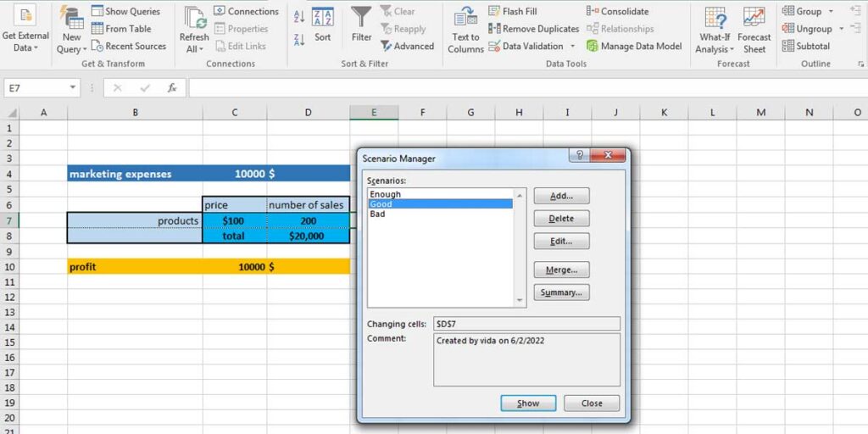Select the Bad scenario
This screenshot has width=868, height=434.
point(441,214)
